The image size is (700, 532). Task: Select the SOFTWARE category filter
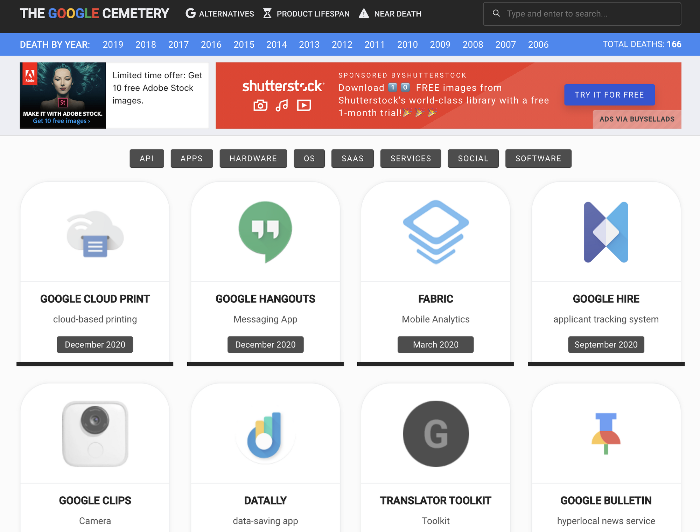click(538, 158)
